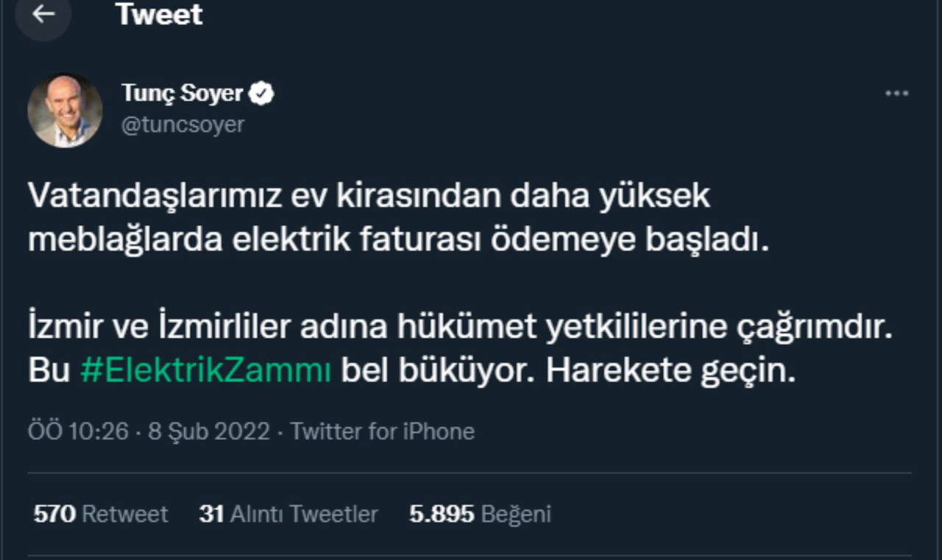
Task: View the 5.895 Beğeni list
Action: coord(480,514)
